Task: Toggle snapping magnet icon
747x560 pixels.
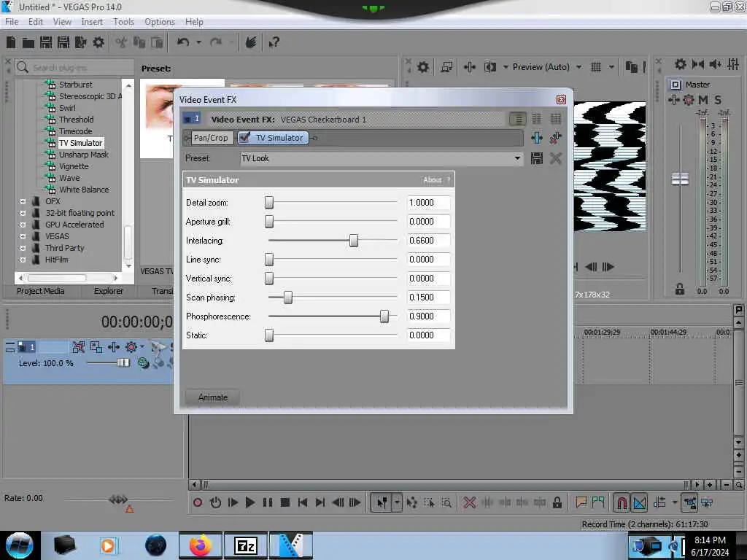Action: click(622, 502)
